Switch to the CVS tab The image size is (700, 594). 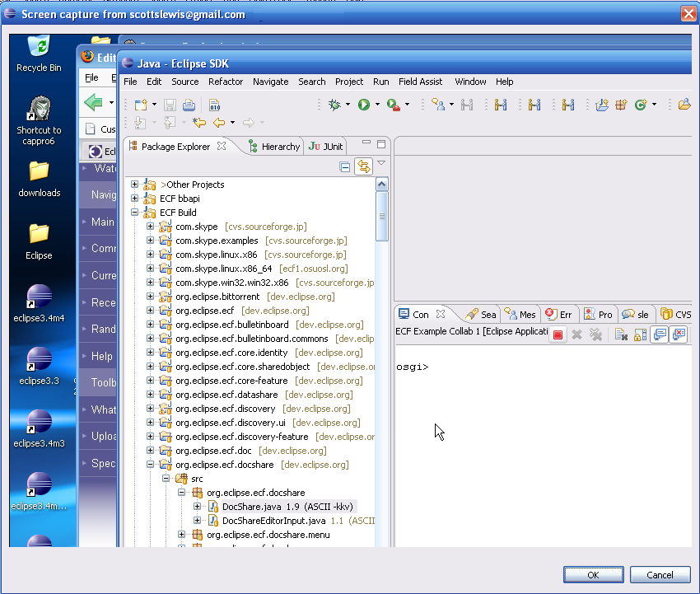pyautogui.click(x=675, y=315)
